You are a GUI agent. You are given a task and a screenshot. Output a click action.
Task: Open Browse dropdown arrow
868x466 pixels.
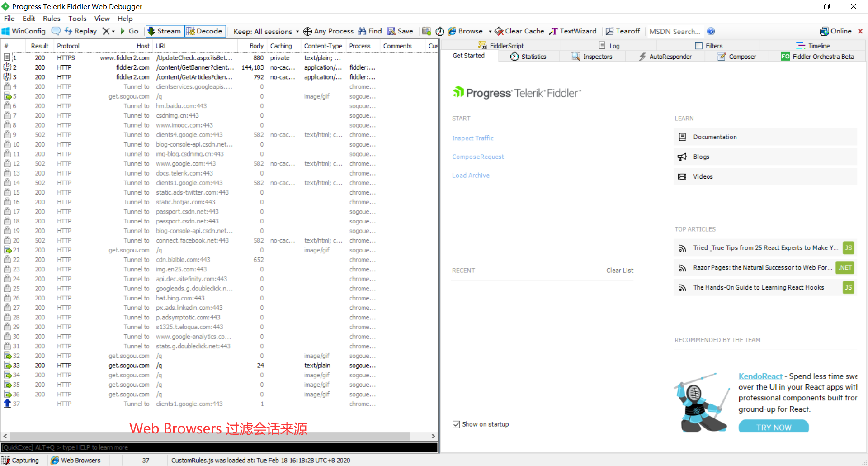pos(490,31)
